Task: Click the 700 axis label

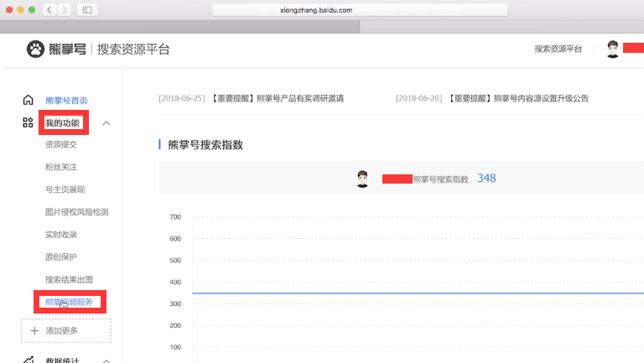Action: pos(175,217)
